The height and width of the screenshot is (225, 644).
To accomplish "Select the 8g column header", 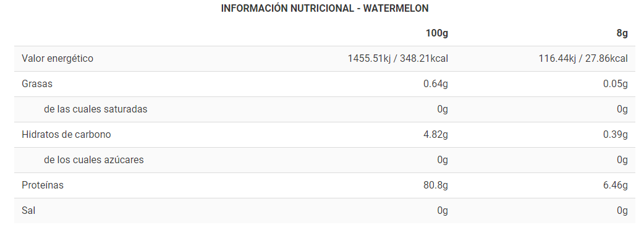I will pos(622,33).
